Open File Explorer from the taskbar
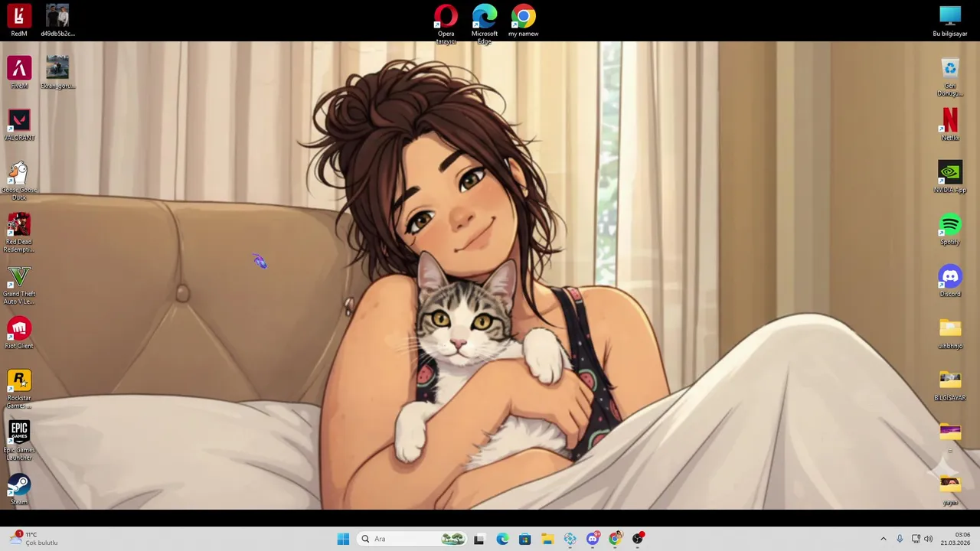This screenshot has width=980, height=551. click(547, 539)
